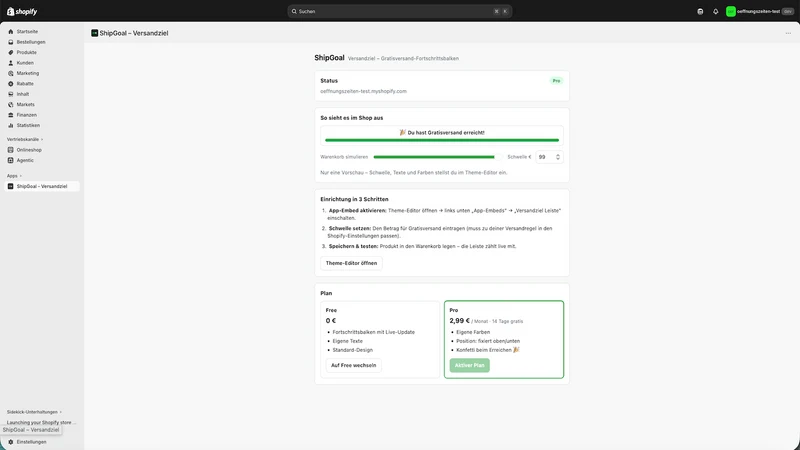Click the Bestellungen orders icon
Viewport: 800px width, 450px height.
tap(11, 42)
